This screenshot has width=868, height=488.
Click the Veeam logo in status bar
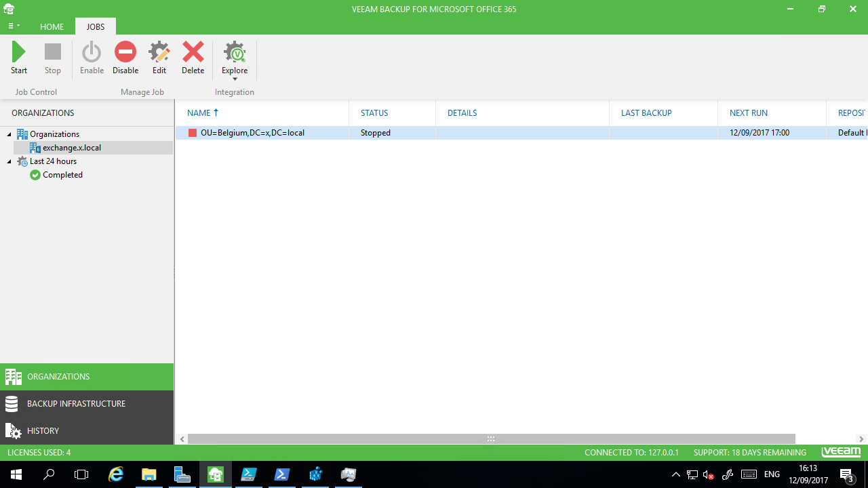[841, 452]
